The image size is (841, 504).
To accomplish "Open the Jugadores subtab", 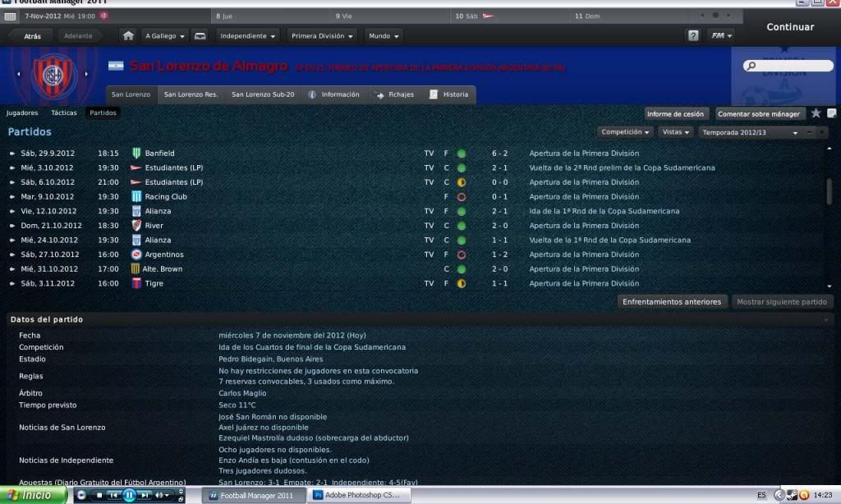I will (x=22, y=113).
